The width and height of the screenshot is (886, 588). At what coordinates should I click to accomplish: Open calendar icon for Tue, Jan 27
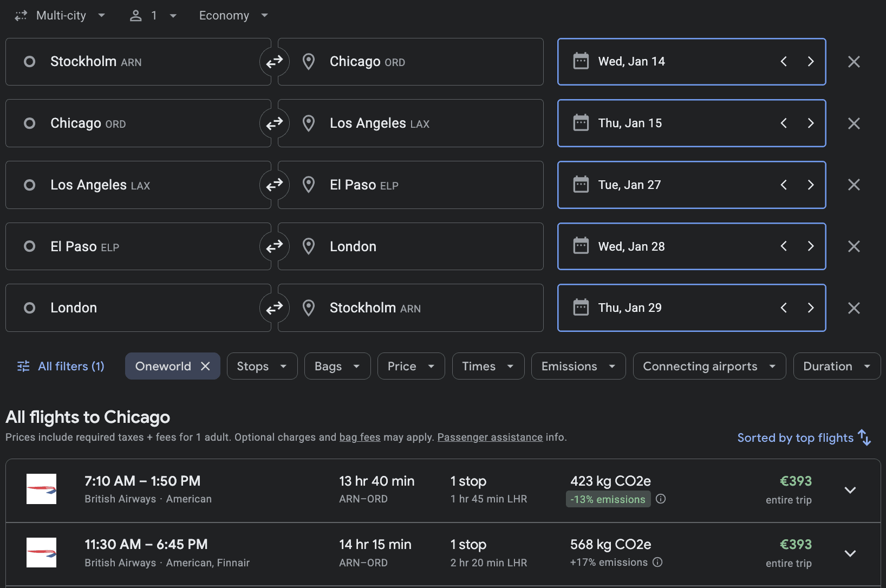pyautogui.click(x=581, y=185)
